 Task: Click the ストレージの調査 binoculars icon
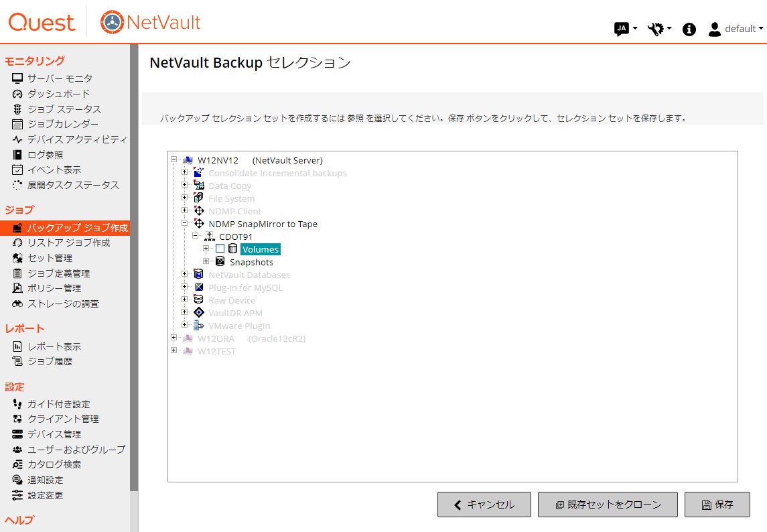coord(17,304)
